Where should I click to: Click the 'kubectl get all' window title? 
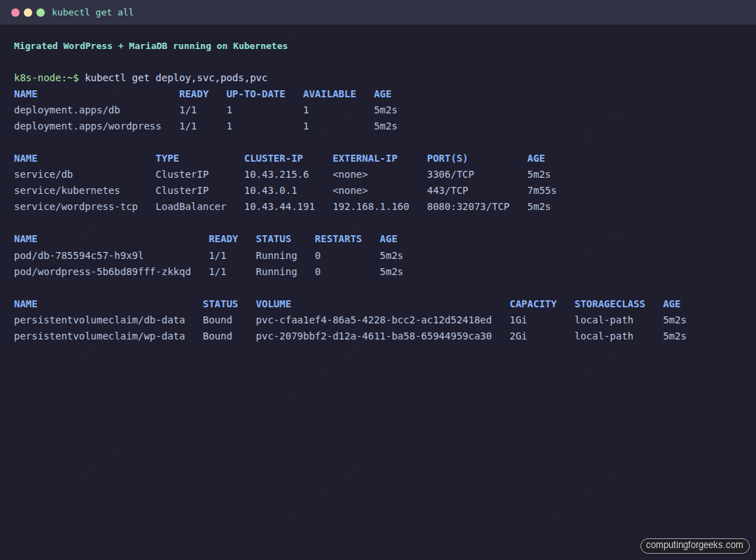coord(92,13)
